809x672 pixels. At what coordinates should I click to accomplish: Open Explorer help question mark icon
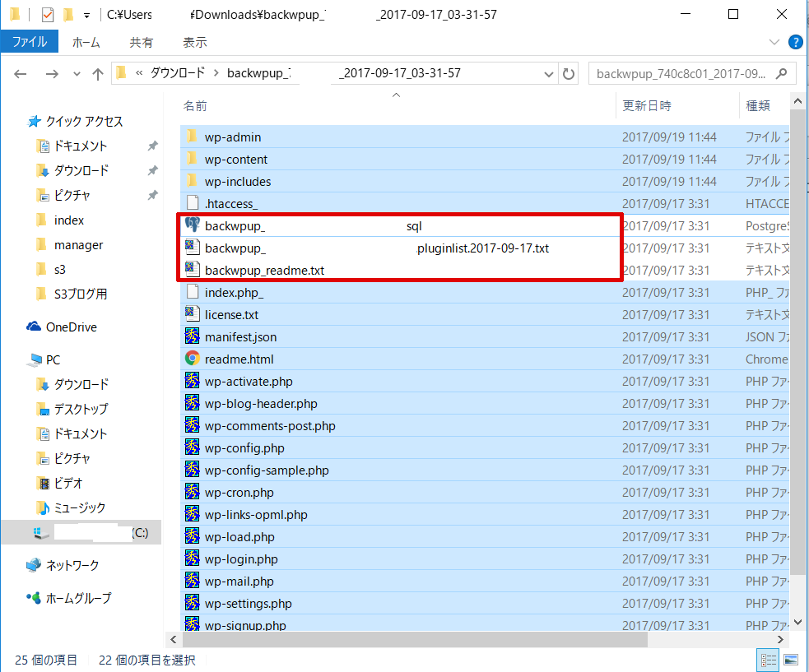[795, 42]
